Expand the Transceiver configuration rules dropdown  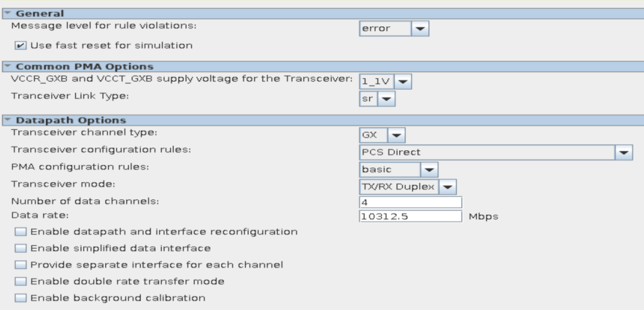point(623,152)
